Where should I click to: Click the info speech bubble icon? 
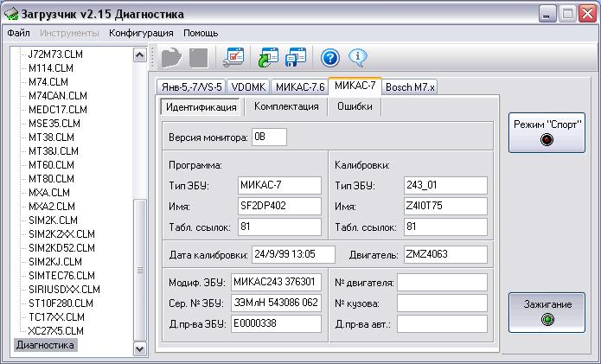(x=358, y=57)
